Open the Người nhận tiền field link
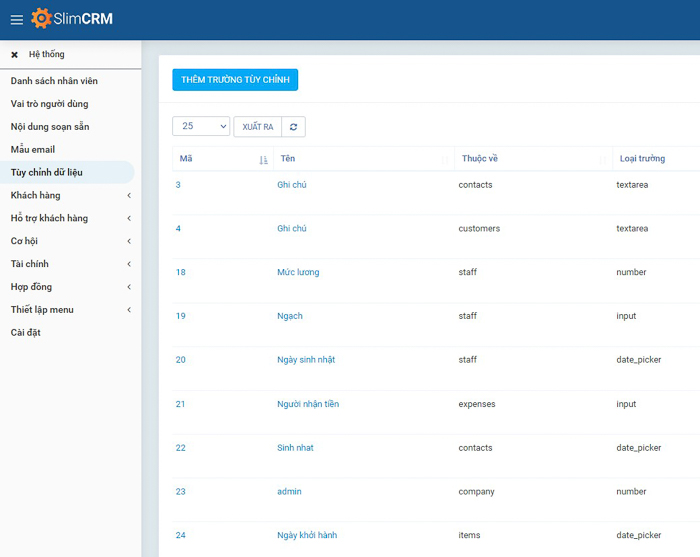Image resolution: width=700 pixels, height=557 pixels. (x=308, y=404)
